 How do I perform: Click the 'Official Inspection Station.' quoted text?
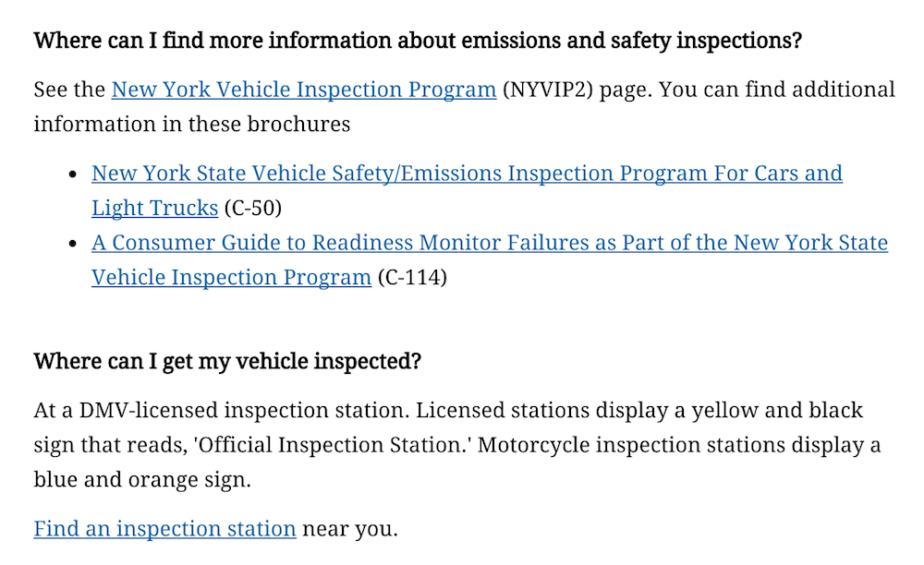click(x=333, y=445)
